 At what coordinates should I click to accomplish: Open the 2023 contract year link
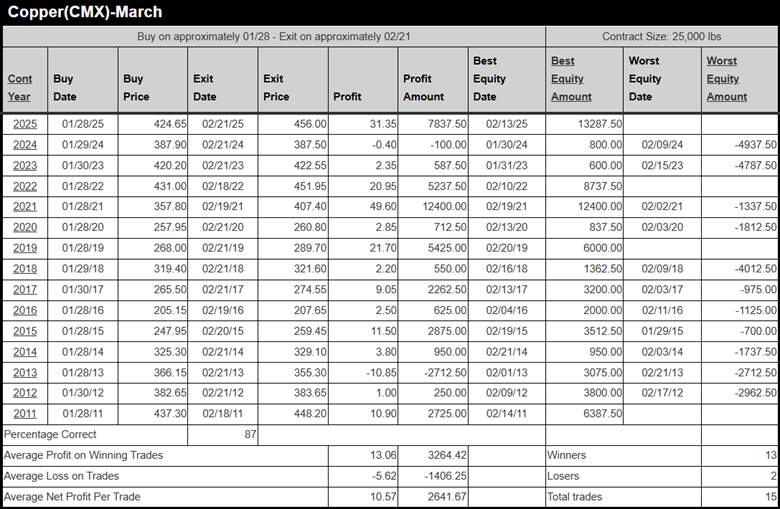[25, 166]
